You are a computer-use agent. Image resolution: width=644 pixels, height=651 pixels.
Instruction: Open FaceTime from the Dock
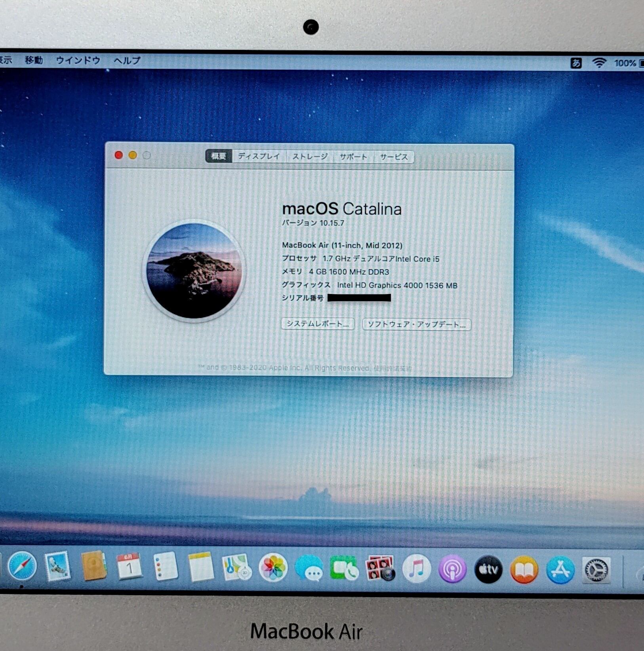[x=344, y=569]
